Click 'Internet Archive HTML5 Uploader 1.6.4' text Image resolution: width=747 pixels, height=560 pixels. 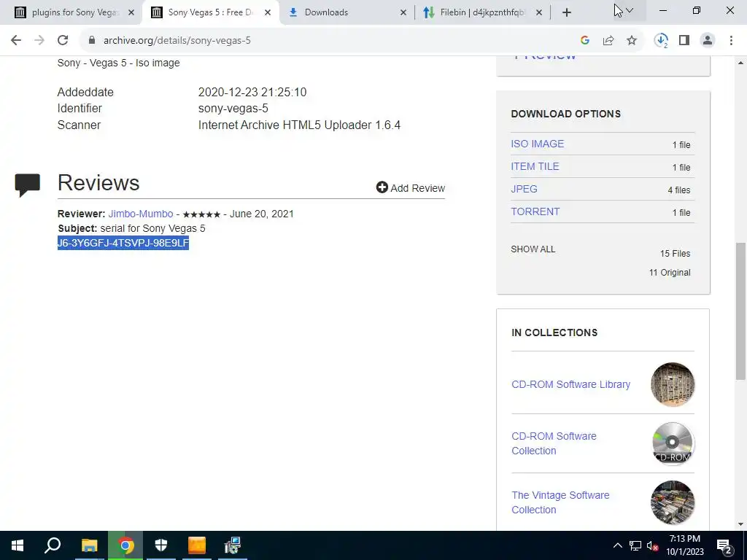299,125
